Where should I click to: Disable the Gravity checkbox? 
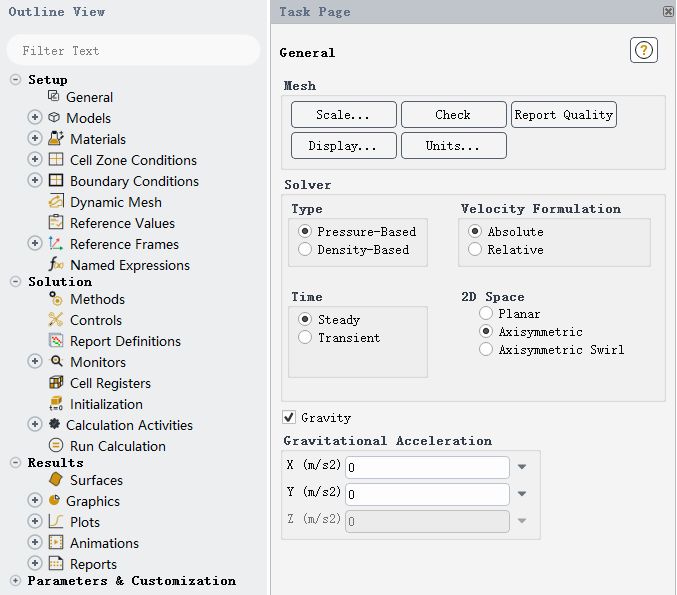point(289,417)
